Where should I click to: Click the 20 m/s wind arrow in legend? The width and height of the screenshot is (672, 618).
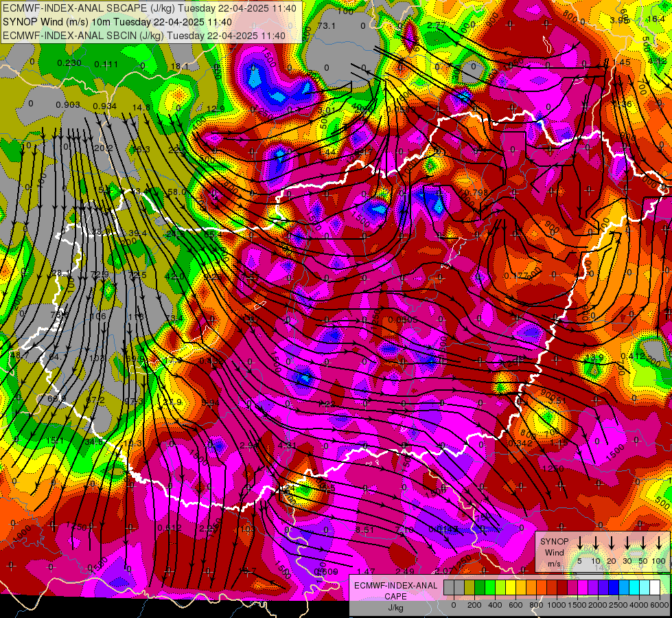click(x=612, y=543)
